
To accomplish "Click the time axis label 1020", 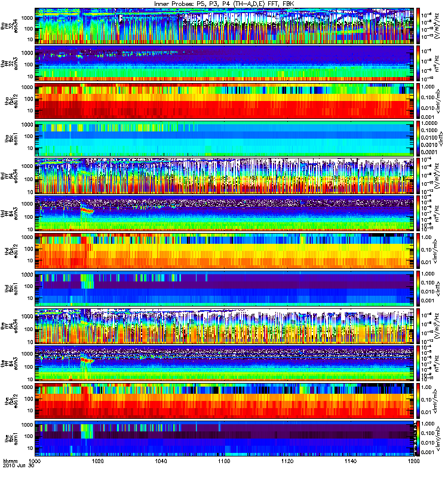I will (x=98, y=461).
